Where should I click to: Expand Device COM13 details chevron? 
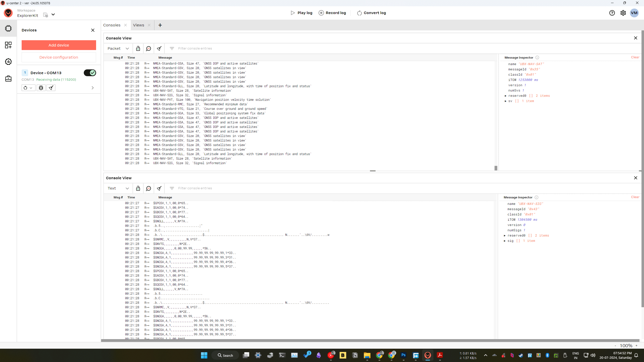click(x=93, y=88)
